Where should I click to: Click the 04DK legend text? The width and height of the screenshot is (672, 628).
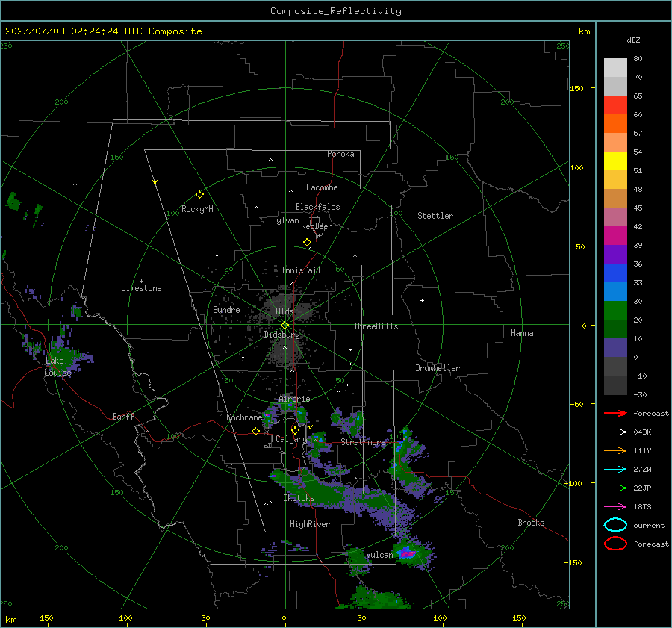point(642,432)
